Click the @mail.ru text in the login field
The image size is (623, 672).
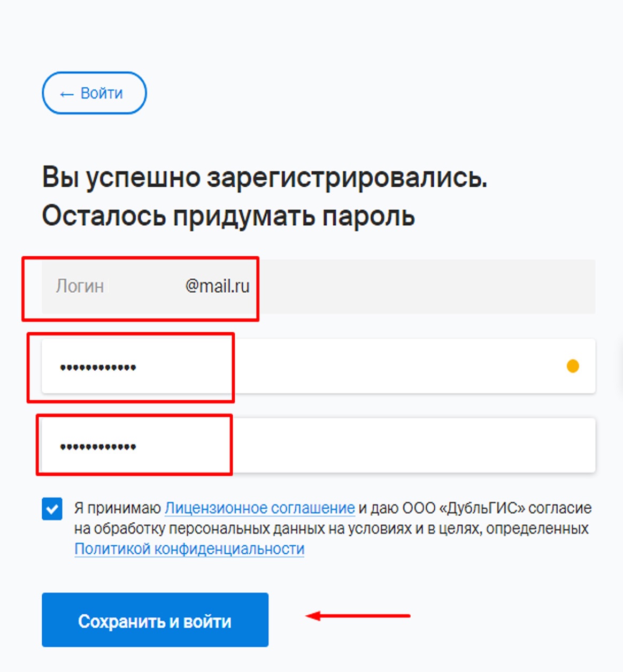217,286
